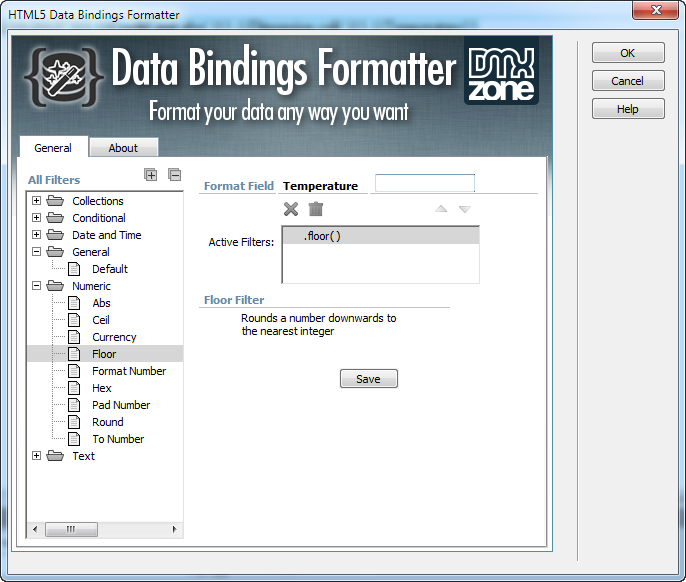This screenshot has width=686, height=582.
Task: Expand the Date and Time tree node
Action: pyautogui.click(x=37, y=235)
